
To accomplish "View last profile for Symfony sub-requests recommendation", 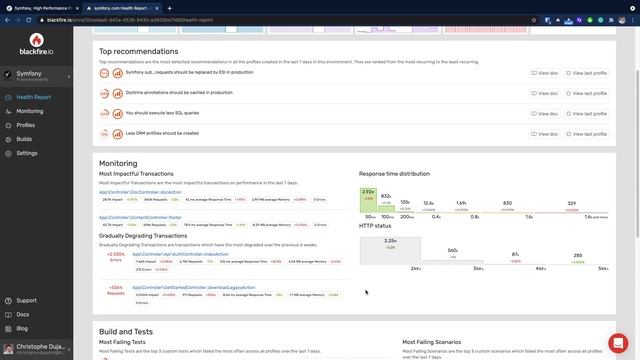I will (587, 73).
